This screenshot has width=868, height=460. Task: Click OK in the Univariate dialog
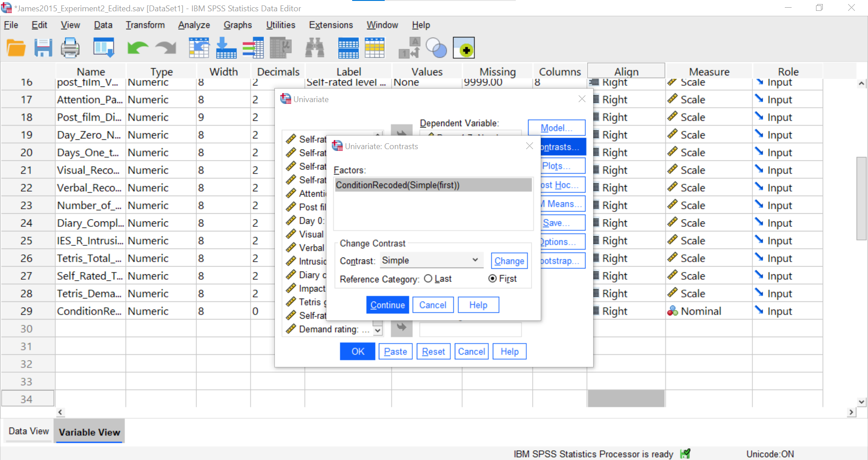coord(358,352)
